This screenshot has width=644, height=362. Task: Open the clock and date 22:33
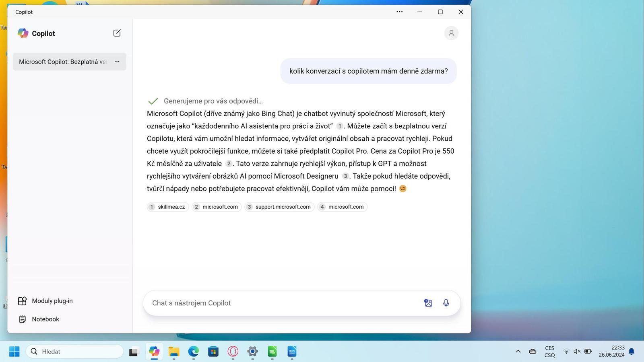[x=611, y=352]
